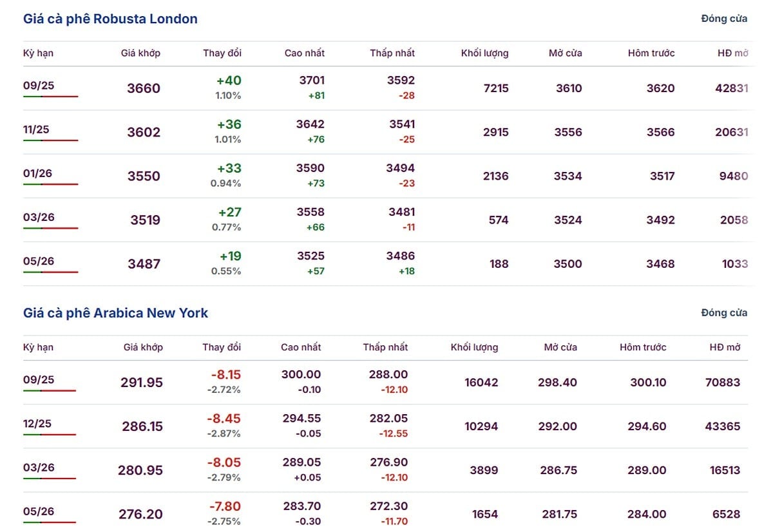
Task: Click the green-red range bar under Robusta 09/25
Action: pyautogui.click(x=50, y=97)
